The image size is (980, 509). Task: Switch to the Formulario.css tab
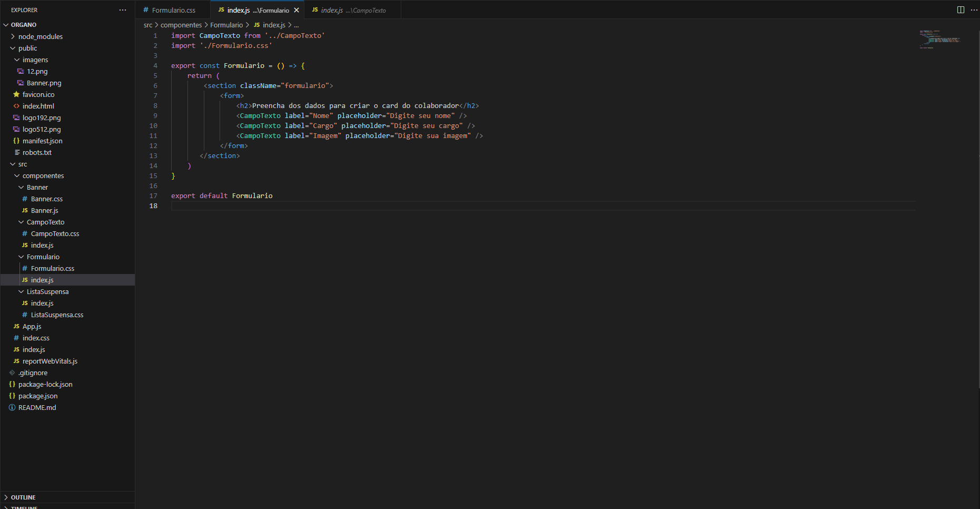click(173, 10)
